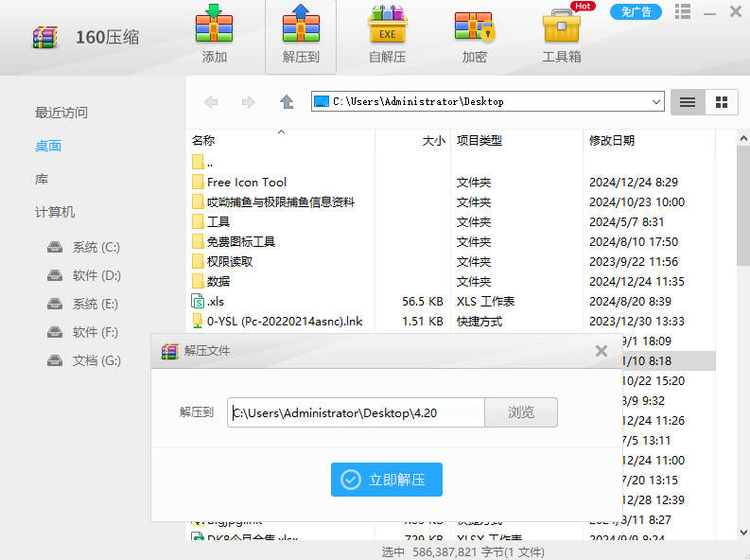Click the up-folder arrow in navigation bar
750x560 pixels.
point(287,102)
